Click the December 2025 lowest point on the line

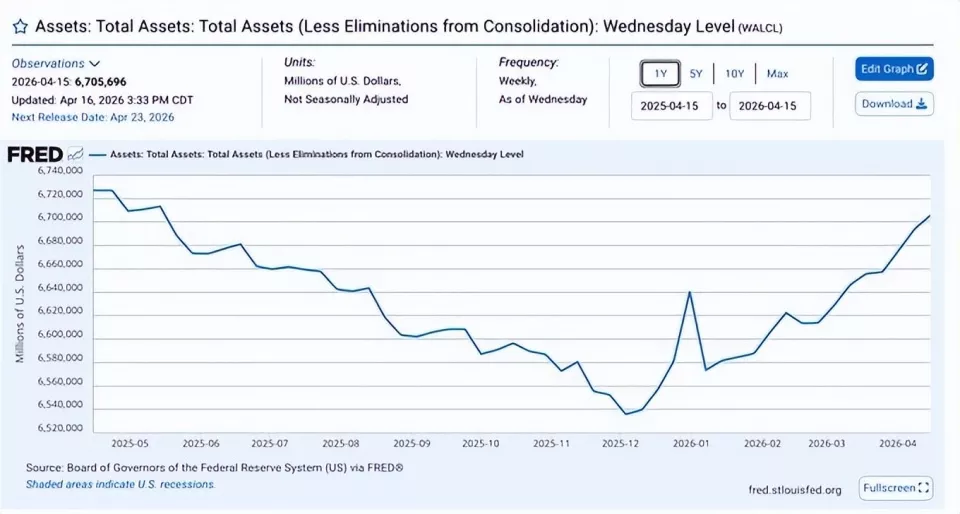pyautogui.click(x=626, y=413)
